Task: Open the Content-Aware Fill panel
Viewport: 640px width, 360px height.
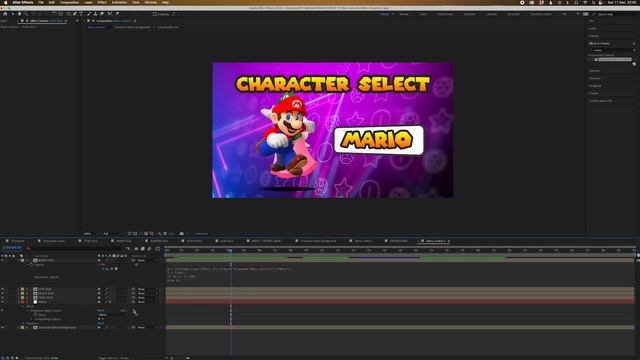Action: pyautogui.click(x=600, y=101)
